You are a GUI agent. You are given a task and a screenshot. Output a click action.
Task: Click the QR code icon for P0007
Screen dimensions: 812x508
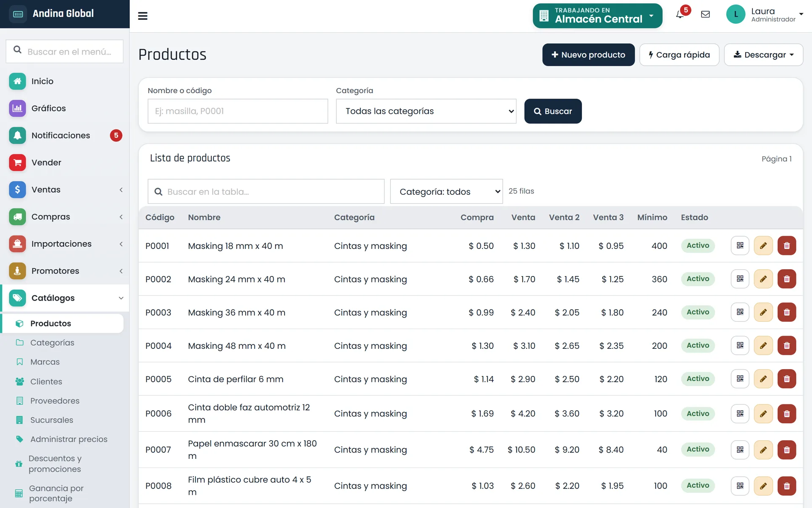coord(740,450)
